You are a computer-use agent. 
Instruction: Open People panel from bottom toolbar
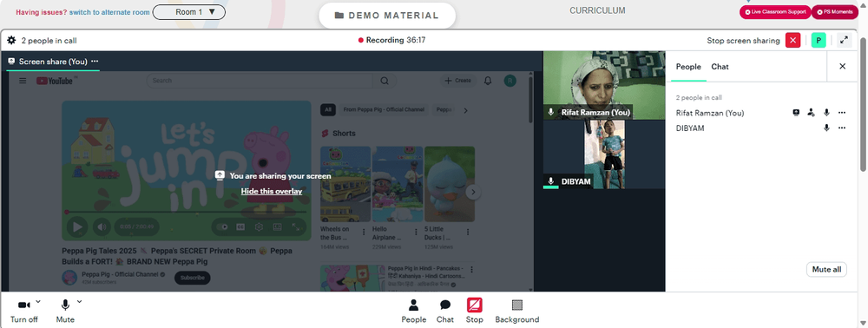tap(413, 311)
